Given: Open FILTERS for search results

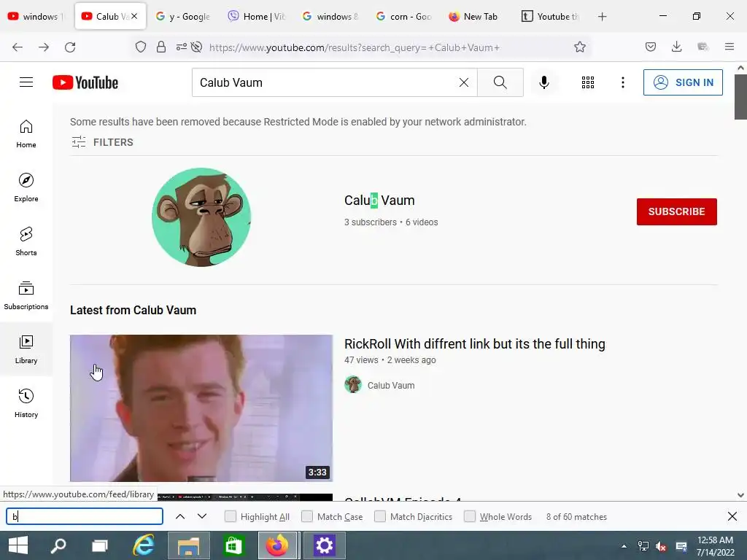Looking at the screenshot, I should 102,142.
